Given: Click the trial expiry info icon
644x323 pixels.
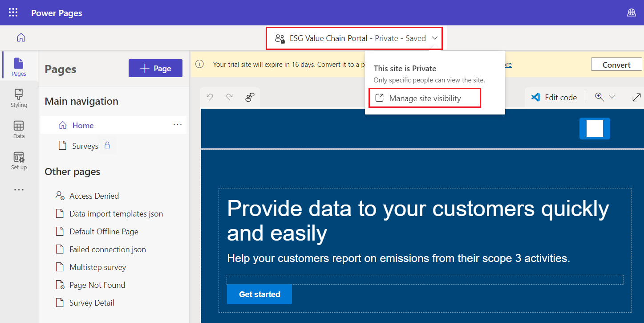Looking at the screenshot, I should (200, 64).
